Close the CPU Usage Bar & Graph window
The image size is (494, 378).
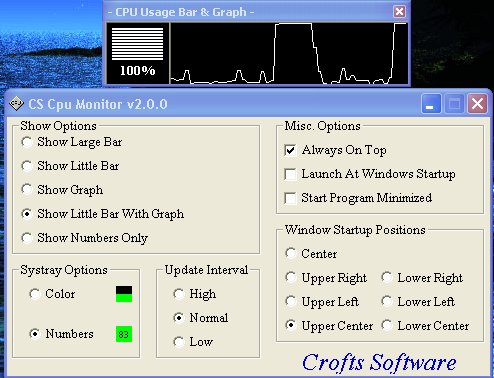click(x=399, y=12)
